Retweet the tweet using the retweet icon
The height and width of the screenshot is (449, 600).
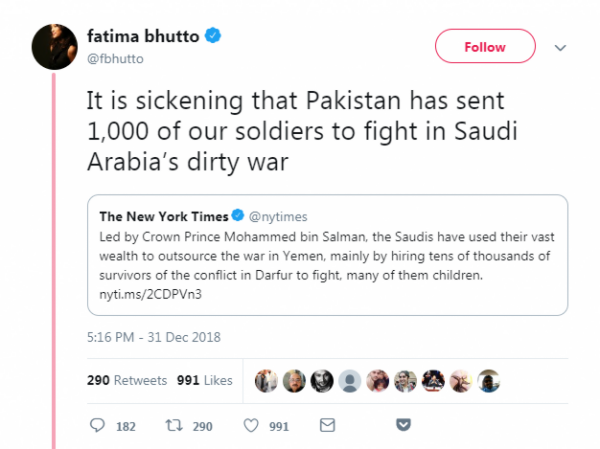(173, 426)
